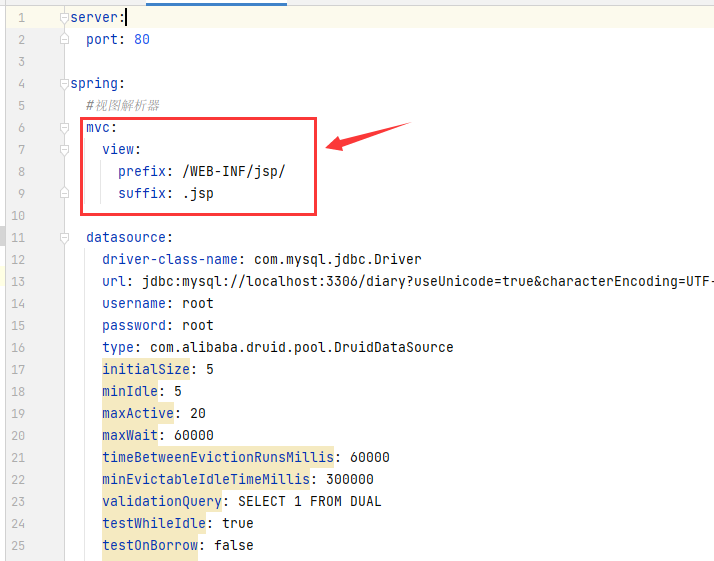
Task: Click the highlighted 'minIdle' key
Action: [130, 391]
